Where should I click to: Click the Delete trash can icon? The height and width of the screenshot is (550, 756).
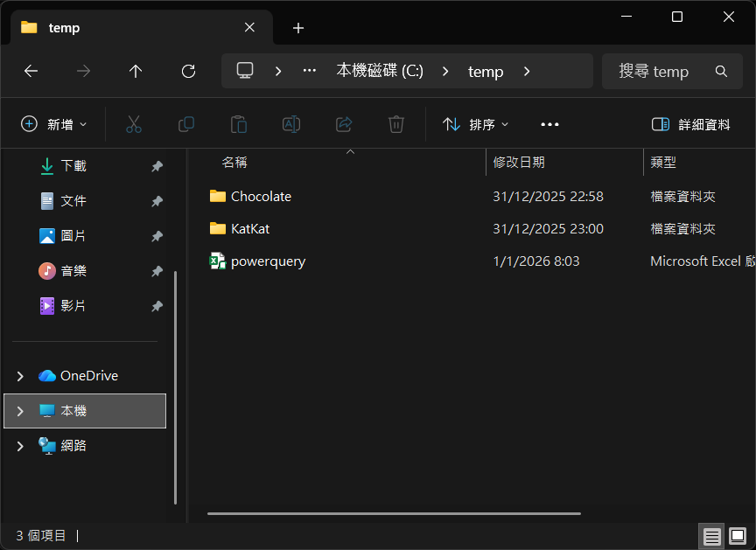click(x=396, y=124)
